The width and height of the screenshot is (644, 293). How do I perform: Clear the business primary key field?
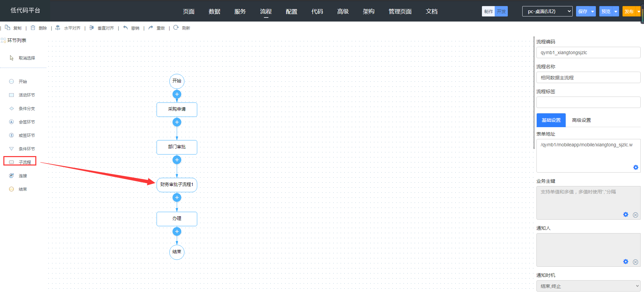click(635, 215)
